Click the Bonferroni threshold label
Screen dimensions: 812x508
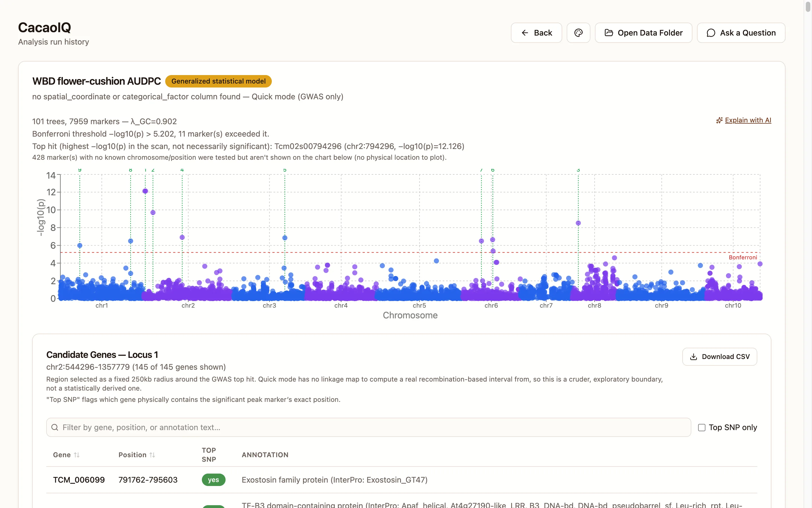743,257
